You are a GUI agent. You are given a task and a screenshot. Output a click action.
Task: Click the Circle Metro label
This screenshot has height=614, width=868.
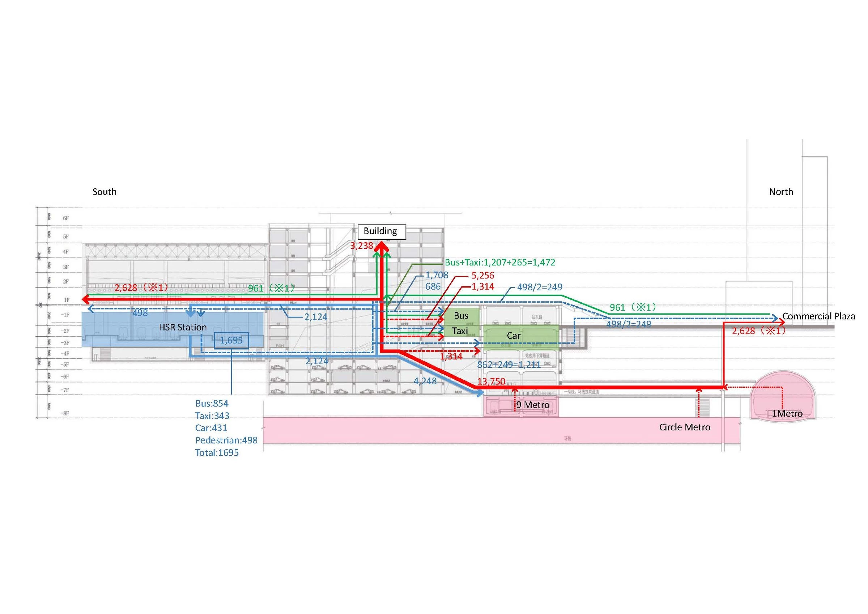[684, 427]
